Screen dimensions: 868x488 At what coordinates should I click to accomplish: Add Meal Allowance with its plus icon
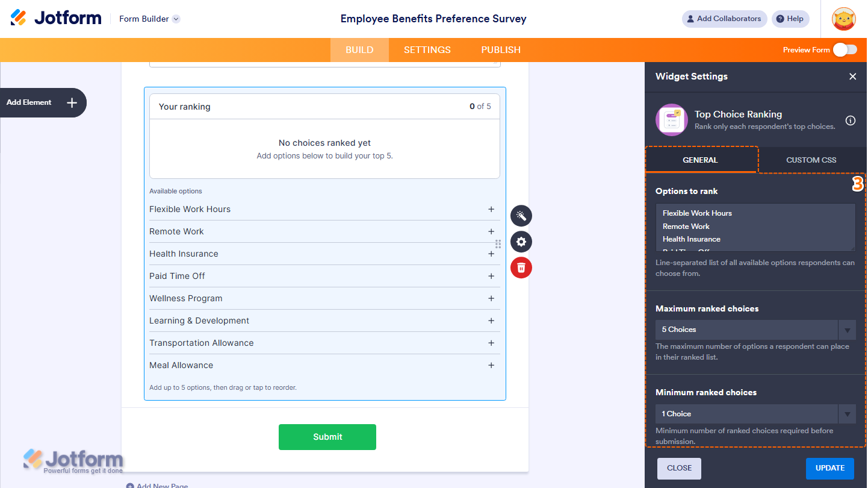click(491, 365)
